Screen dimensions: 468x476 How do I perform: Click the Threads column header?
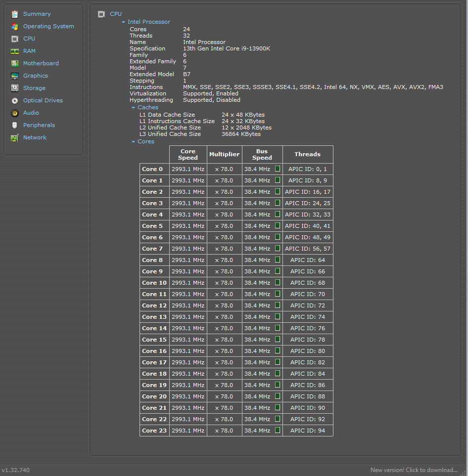[308, 154]
